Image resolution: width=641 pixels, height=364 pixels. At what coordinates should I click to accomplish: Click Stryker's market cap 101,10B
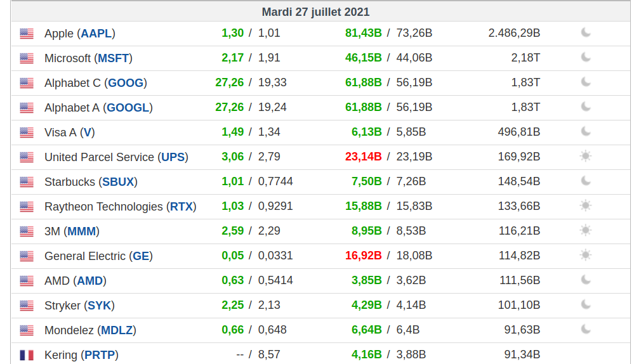tap(519, 305)
